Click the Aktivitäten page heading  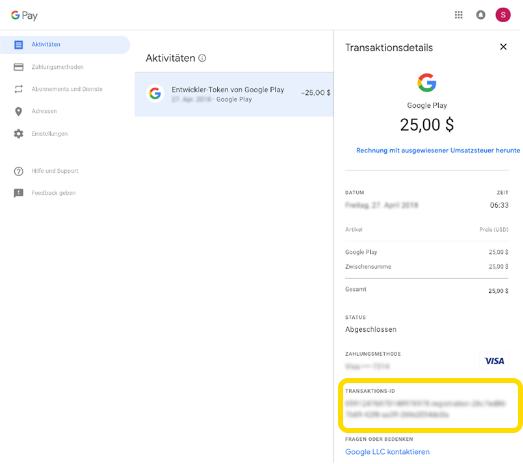170,58
